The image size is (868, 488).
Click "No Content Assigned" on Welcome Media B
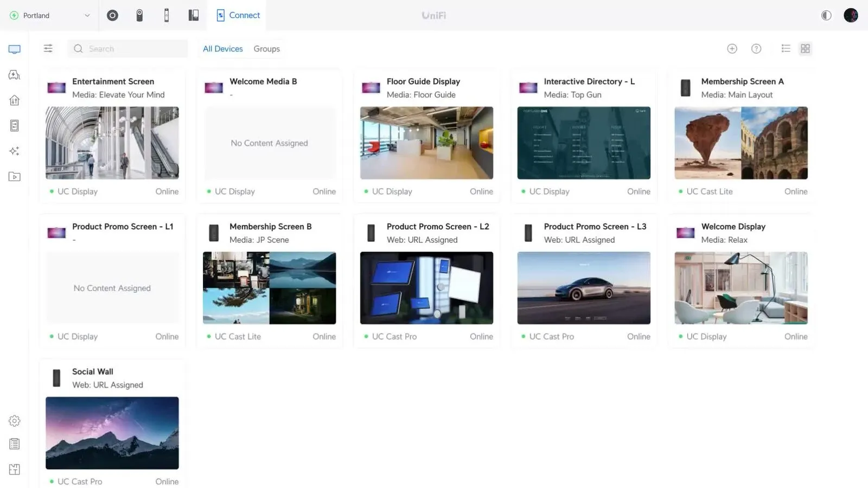(x=270, y=143)
